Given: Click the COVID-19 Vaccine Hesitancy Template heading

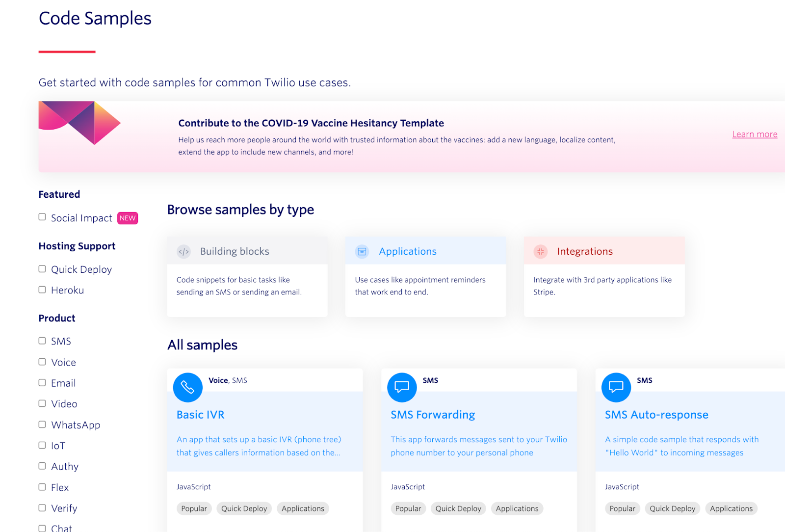Looking at the screenshot, I should (x=311, y=123).
